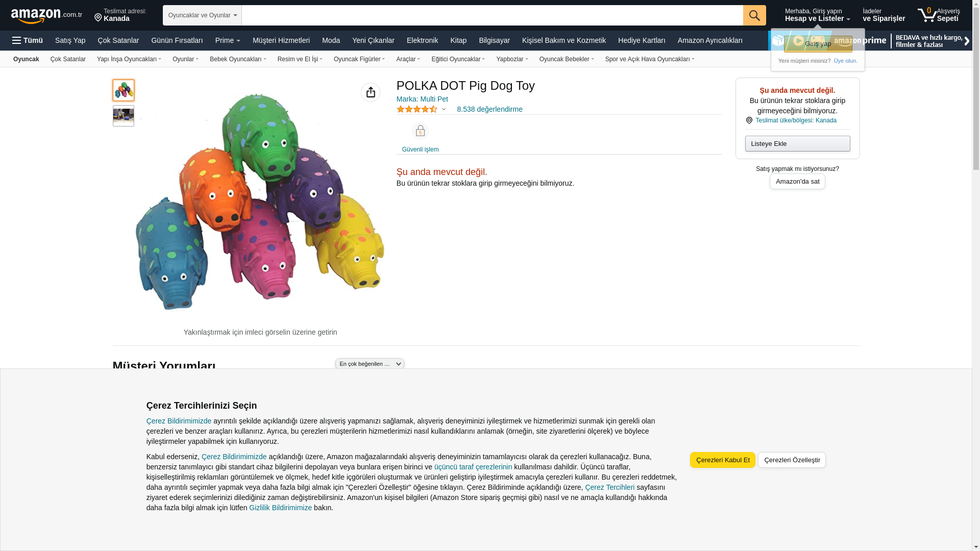Select the second product thumbnail
Viewport: 980px width, 551px height.
[x=124, y=116]
